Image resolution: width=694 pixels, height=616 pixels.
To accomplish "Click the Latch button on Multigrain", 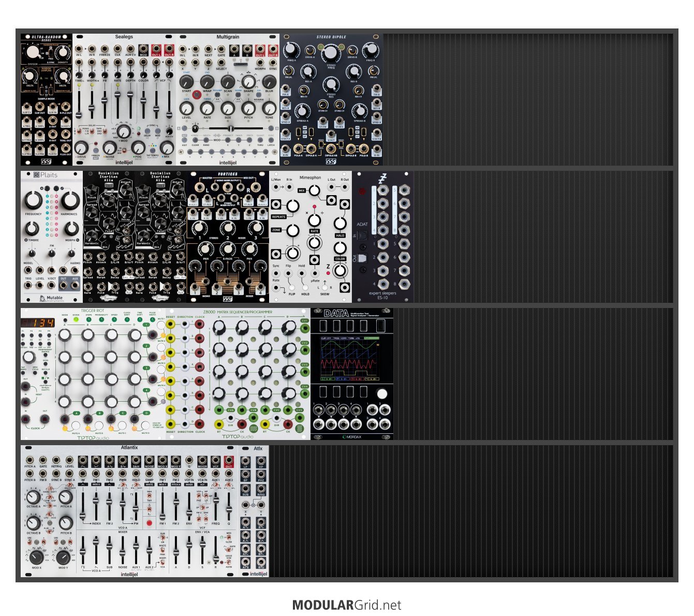I will [x=271, y=140].
